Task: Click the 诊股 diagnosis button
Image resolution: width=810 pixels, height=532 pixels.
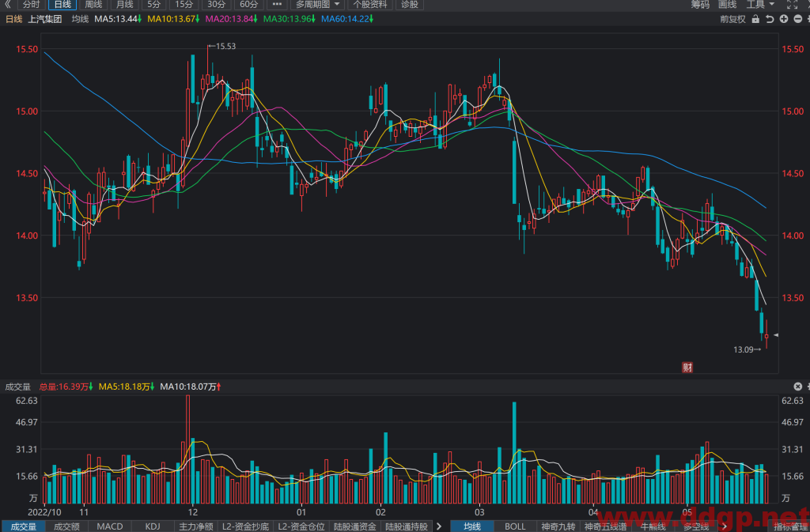Action: [410, 5]
